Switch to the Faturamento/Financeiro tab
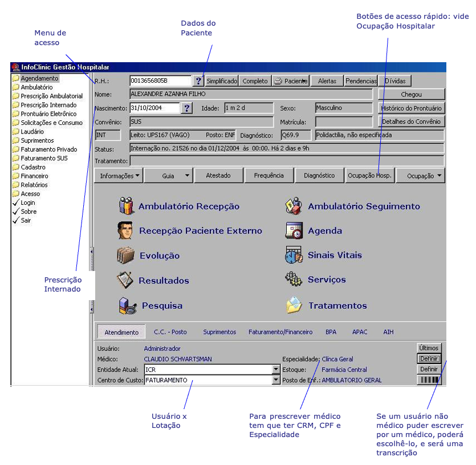 click(280, 332)
